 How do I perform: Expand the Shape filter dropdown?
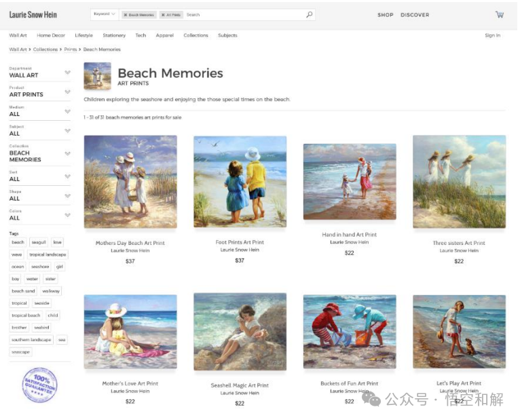tap(40, 195)
